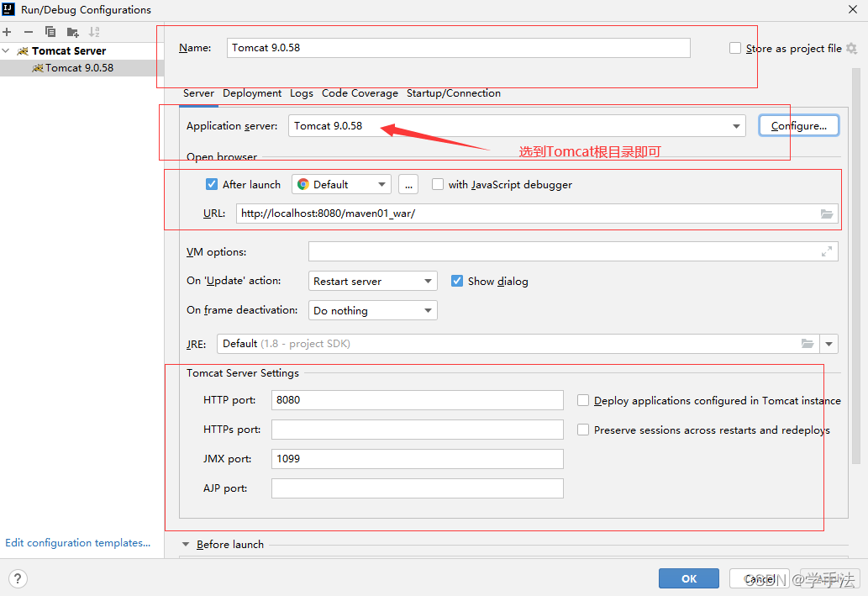Viewport: 868px width, 596px height.
Task: Click the browser ellipsis button
Action: [408, 184]
